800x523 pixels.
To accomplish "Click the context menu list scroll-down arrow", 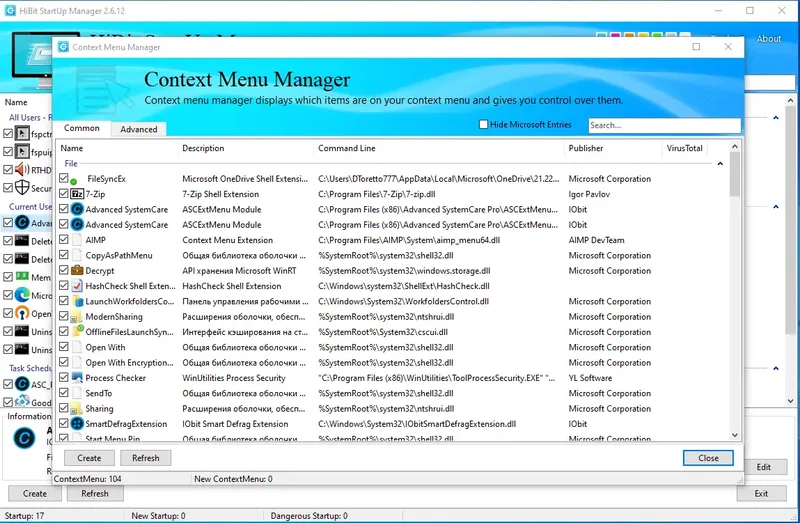I will pos(735,435).
